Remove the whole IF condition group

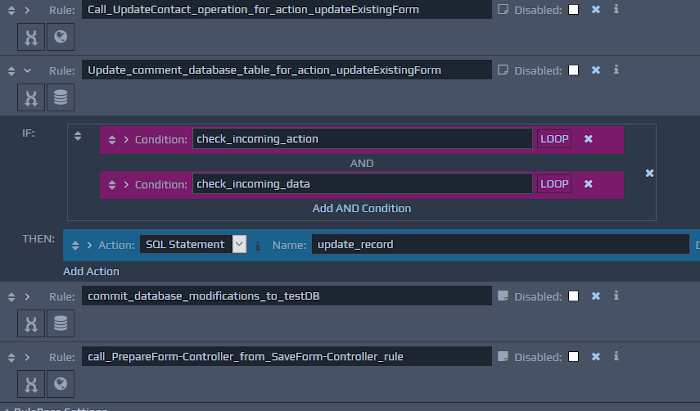650,173
